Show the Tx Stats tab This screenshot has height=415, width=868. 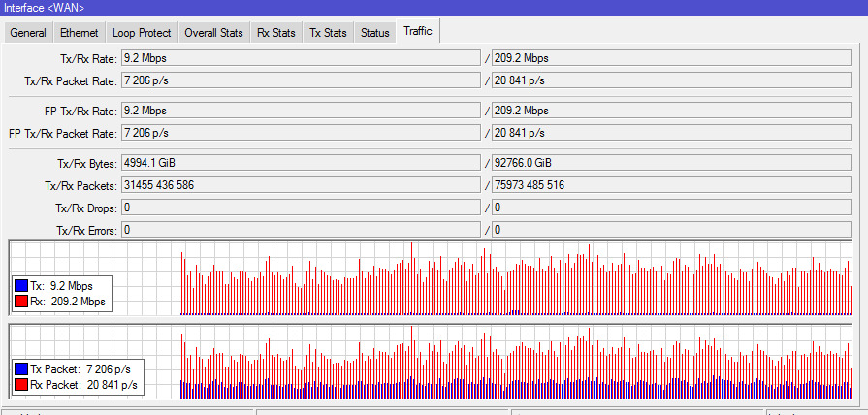tap(328, 33)
